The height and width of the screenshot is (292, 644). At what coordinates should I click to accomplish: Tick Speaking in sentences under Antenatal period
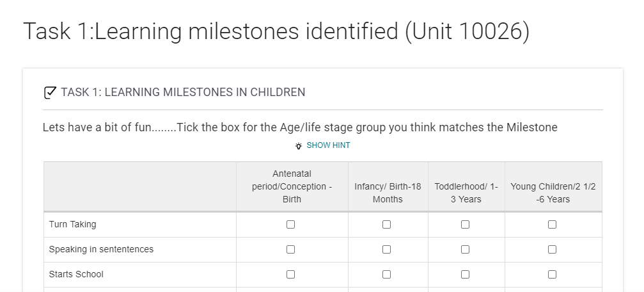coord(291,250)
